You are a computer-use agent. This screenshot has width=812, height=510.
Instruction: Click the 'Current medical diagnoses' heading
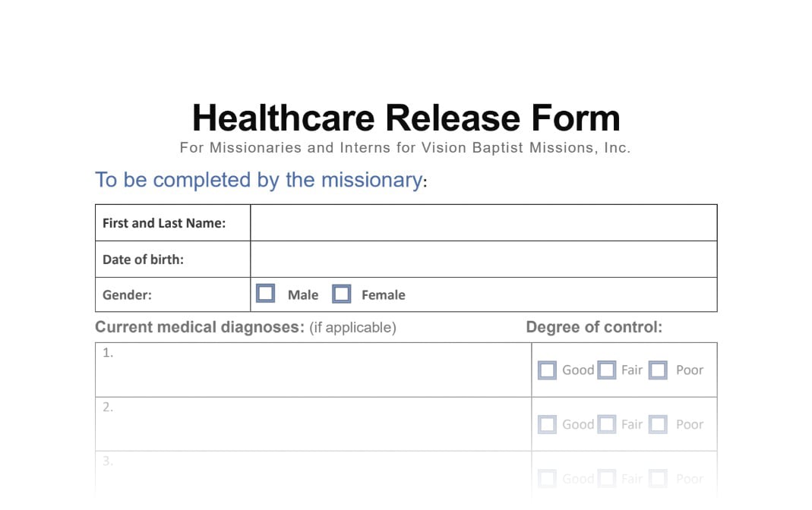(x=199, y=328)
